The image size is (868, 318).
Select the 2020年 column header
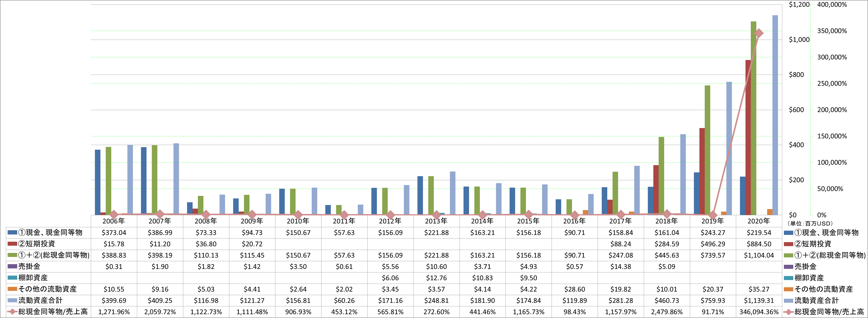coord(759,221)
